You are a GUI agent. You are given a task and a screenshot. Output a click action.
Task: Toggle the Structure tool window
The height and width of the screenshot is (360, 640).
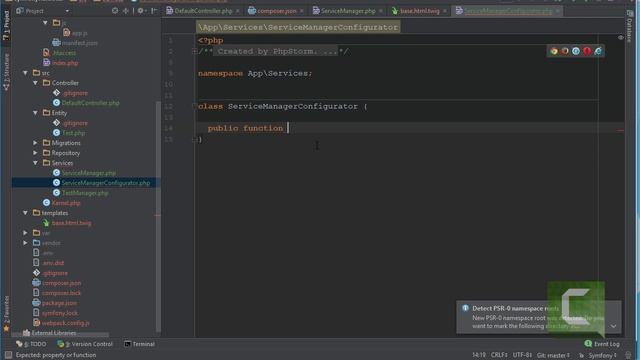pyautogui.click(x=6, y=71)
